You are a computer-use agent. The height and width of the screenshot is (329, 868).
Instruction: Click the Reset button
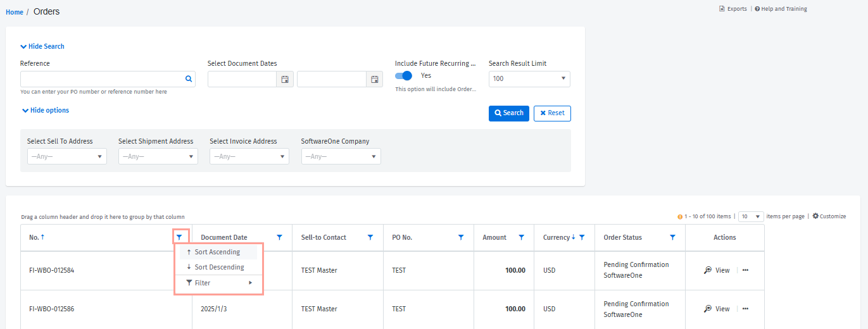pyautogui.click(x=552, y=113)
